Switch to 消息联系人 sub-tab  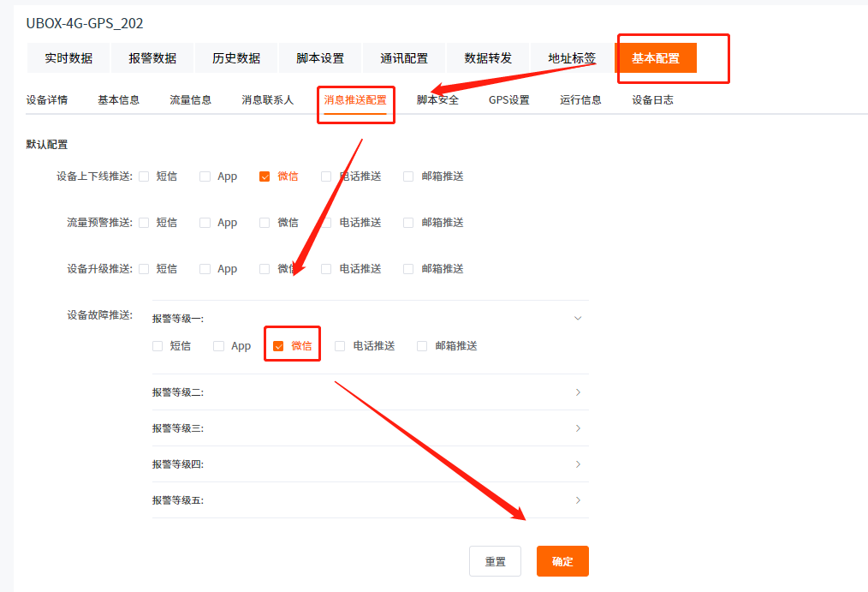(x=267, y=100)
